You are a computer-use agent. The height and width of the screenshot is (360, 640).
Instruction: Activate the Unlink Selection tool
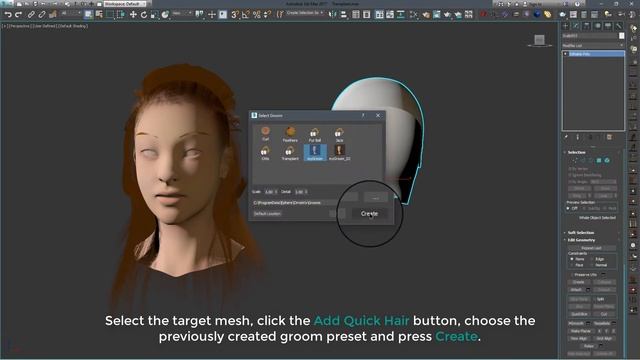pyautogui.click(x=42, y=15)
